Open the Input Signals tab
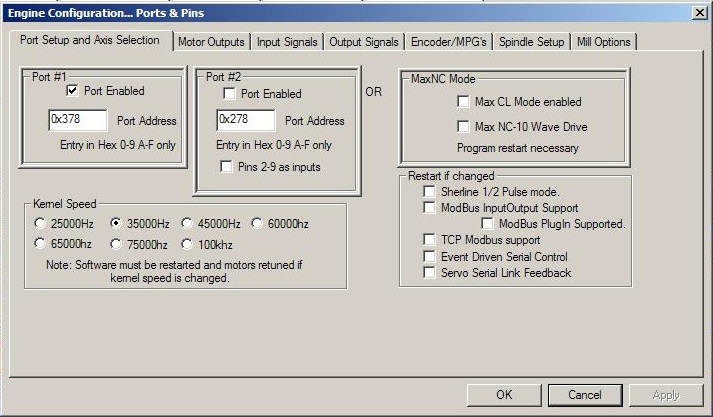Viewport: 713px width, 417px height. (x=287, y=42)
